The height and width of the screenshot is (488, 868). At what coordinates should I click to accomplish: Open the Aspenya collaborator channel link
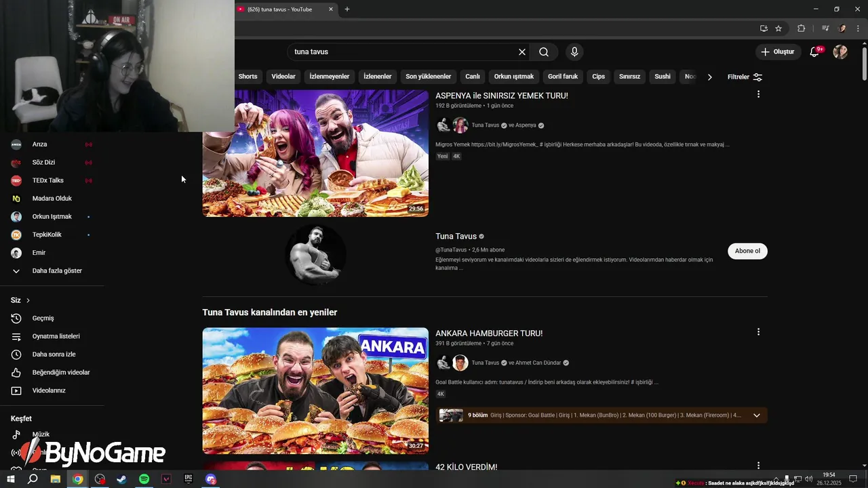[525, 125]
